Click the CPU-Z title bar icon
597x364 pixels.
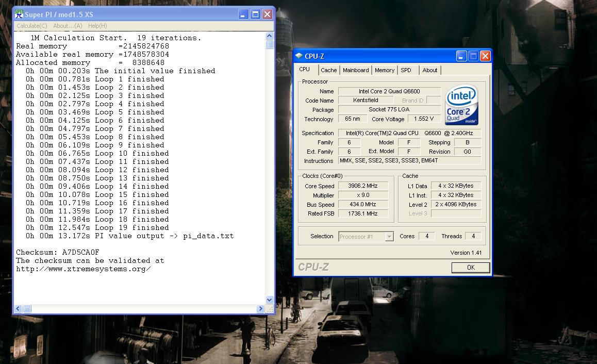pos(299,56)
